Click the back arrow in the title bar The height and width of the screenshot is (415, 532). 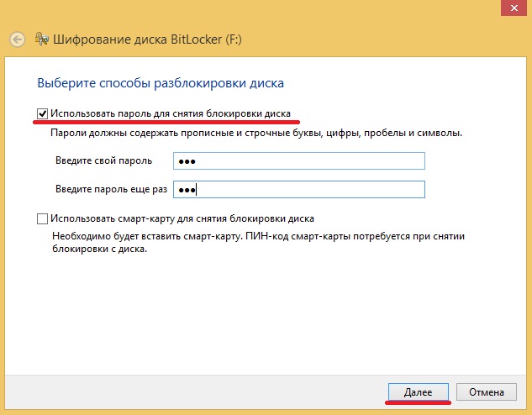coord(18,39)
